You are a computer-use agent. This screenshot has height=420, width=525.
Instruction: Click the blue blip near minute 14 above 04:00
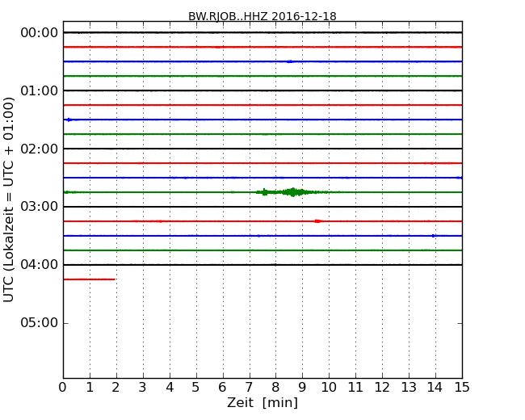pyautogui.click(x=434, y=236)
